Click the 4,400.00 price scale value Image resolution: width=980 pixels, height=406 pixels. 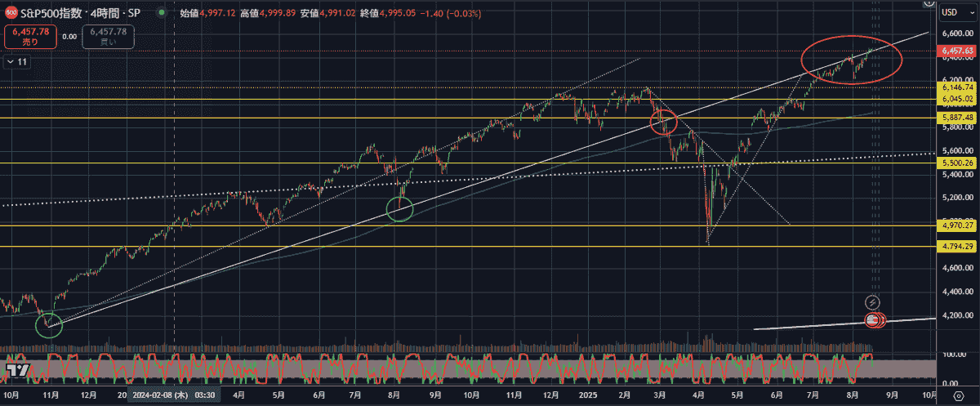coord(956,292)
